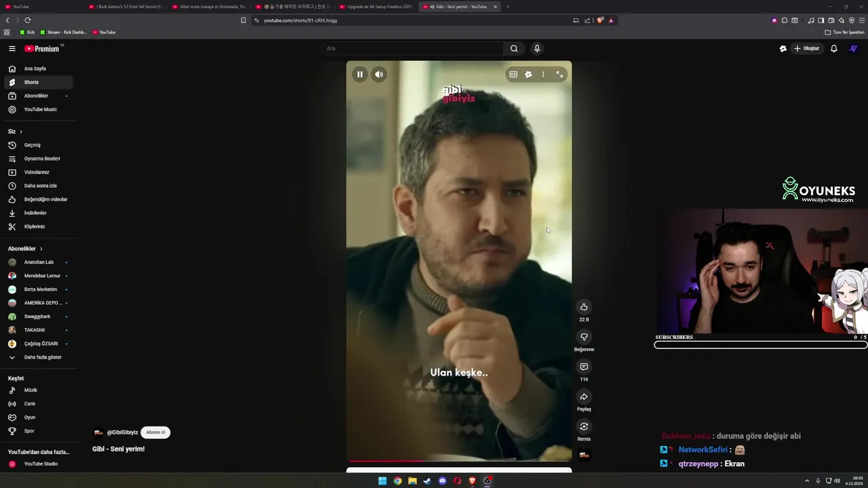Open Kick bookmark in bookmarks bar
868x488 pixels.
click(x=27, y=33)
